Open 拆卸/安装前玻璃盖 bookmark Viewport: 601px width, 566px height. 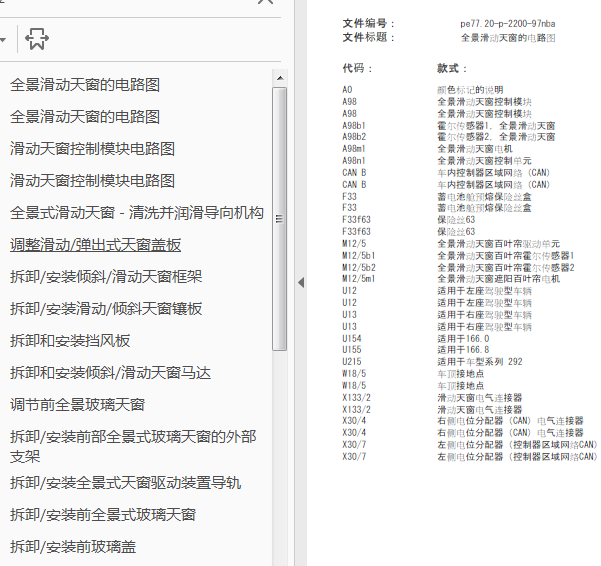73,547
